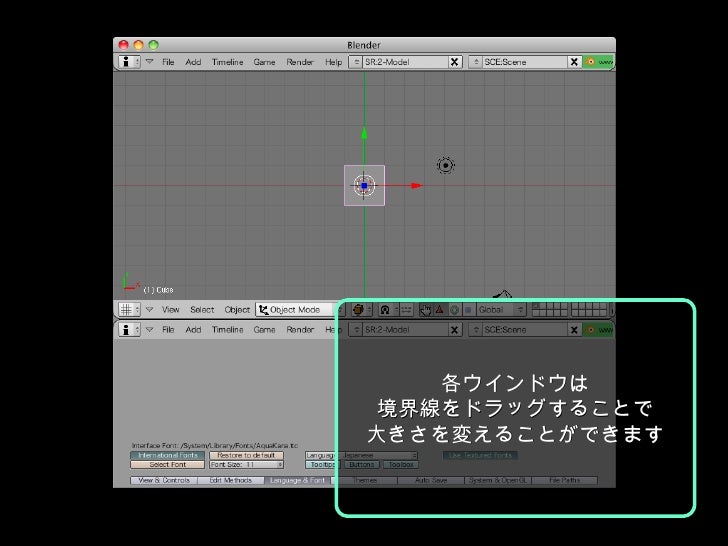Open Render menu in lower info header

tap(300, 330)
